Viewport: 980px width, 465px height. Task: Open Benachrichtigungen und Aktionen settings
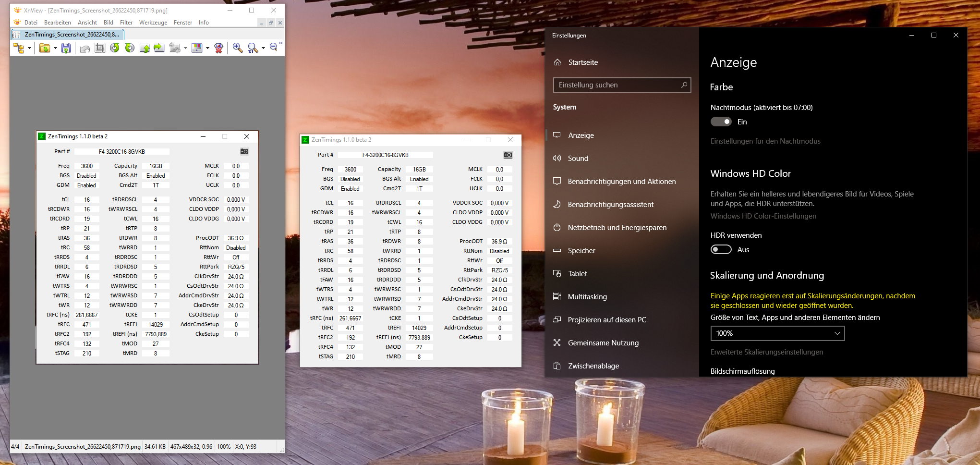pos(622,182)
